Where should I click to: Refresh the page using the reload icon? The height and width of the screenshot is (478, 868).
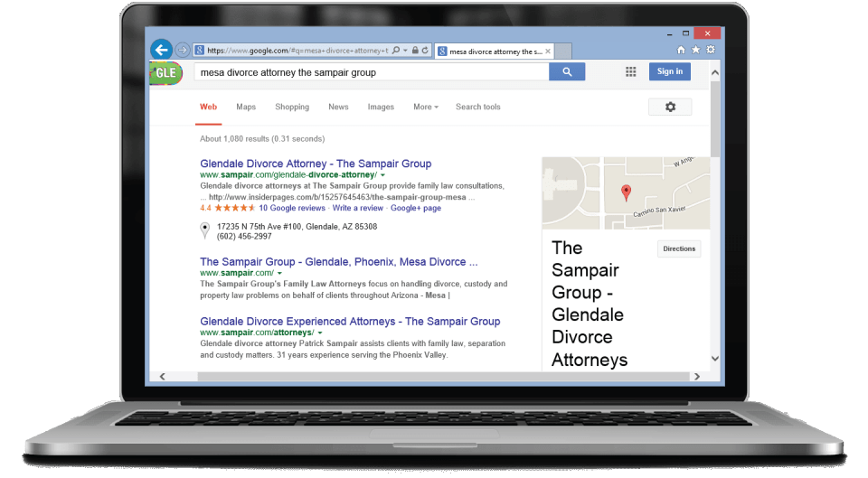[x=426, y=51]
